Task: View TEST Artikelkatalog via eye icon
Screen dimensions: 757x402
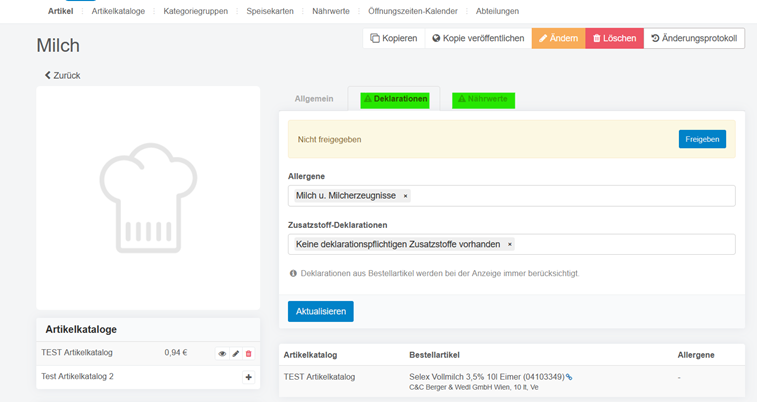Action: pyautogui.click(x=222, y=354)
